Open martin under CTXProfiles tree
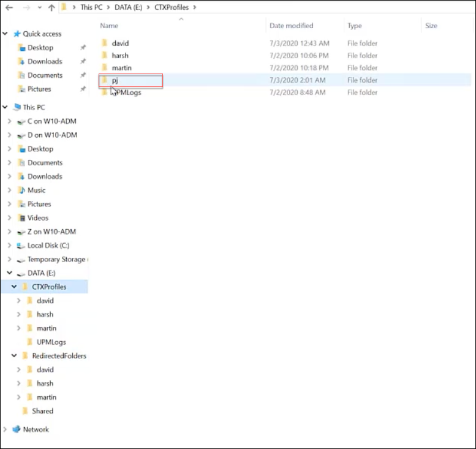Image resolution: width=476 pixels, height=449 pixels. pyautogui.click(x=47, y=328)
